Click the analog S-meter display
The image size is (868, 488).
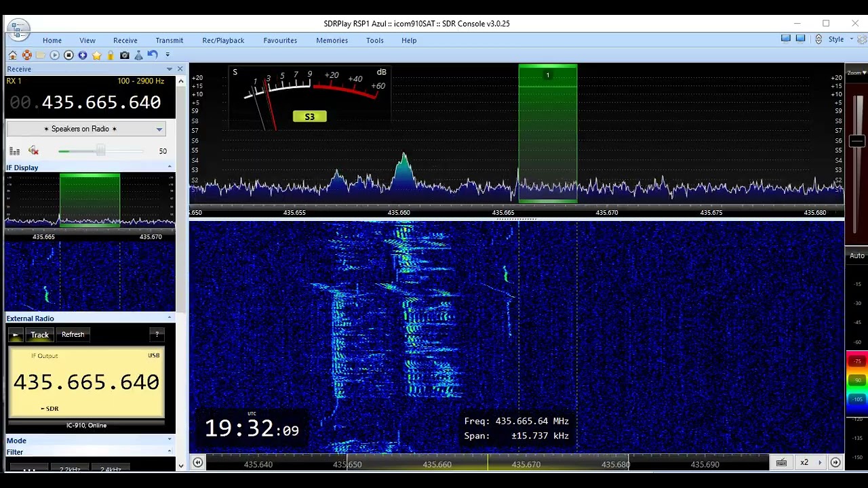(x=309, y=97)
